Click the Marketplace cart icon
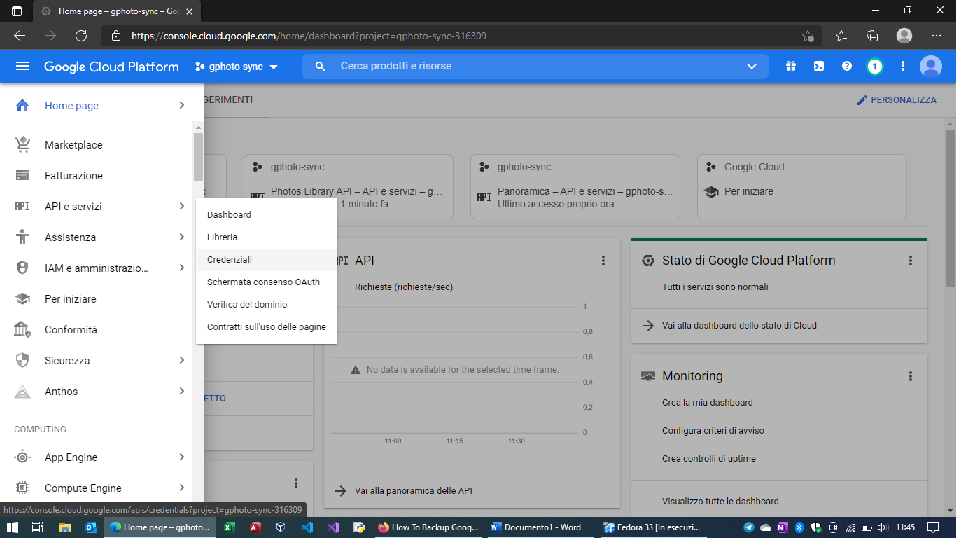Image resolution: width=980 pixels, height=538 pixels. (x=22, y=145)
